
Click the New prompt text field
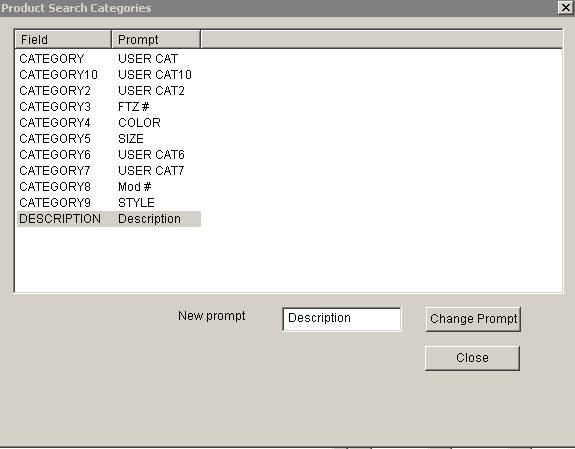(x=342, y=319)
